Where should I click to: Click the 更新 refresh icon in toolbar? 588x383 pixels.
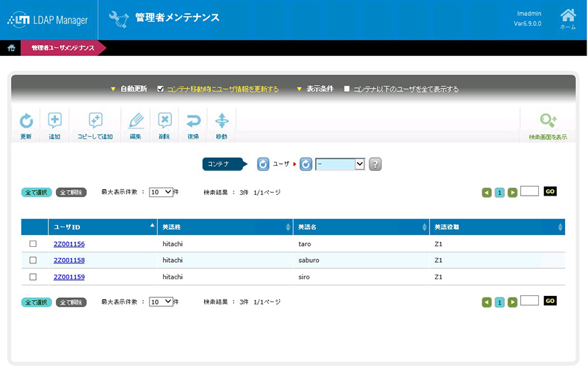pos(26,122)
